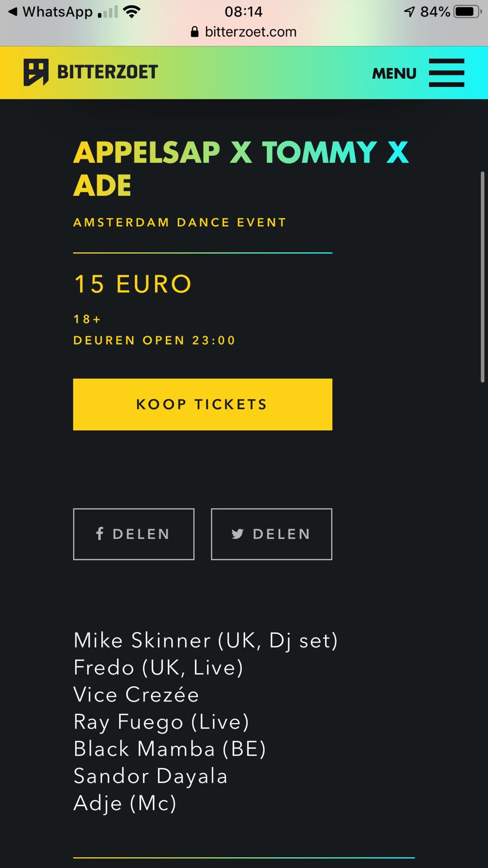
Task: Tap the Twitter bird share icon
Action: click(237, 534)
